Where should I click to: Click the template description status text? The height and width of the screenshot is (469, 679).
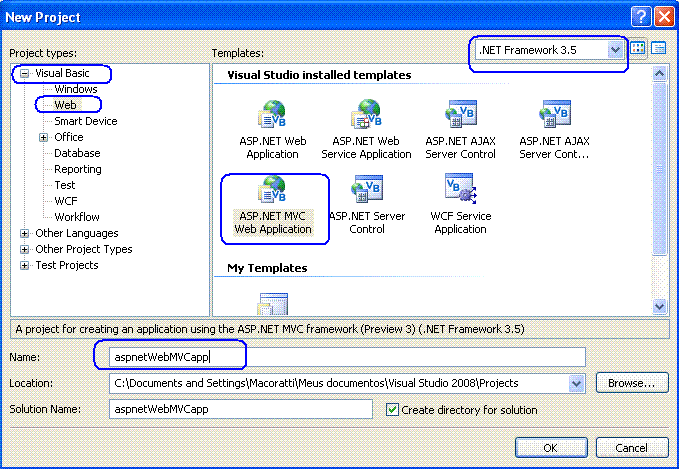coord(270,329)
